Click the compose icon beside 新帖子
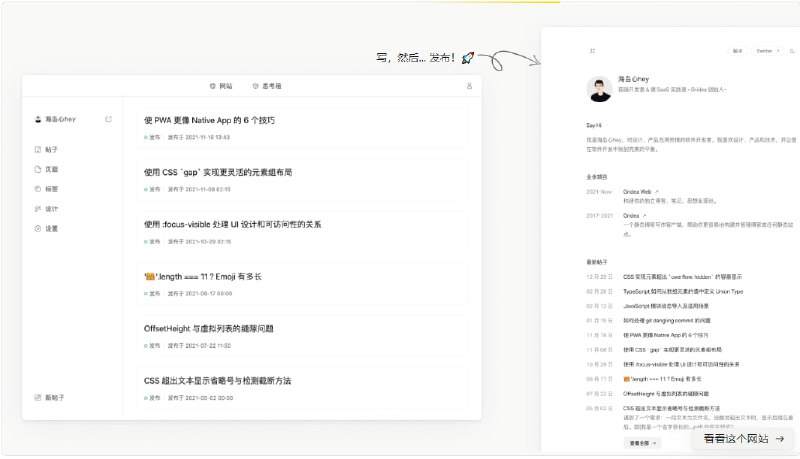Viewport: 800px width, 459px height. (38, 397)
